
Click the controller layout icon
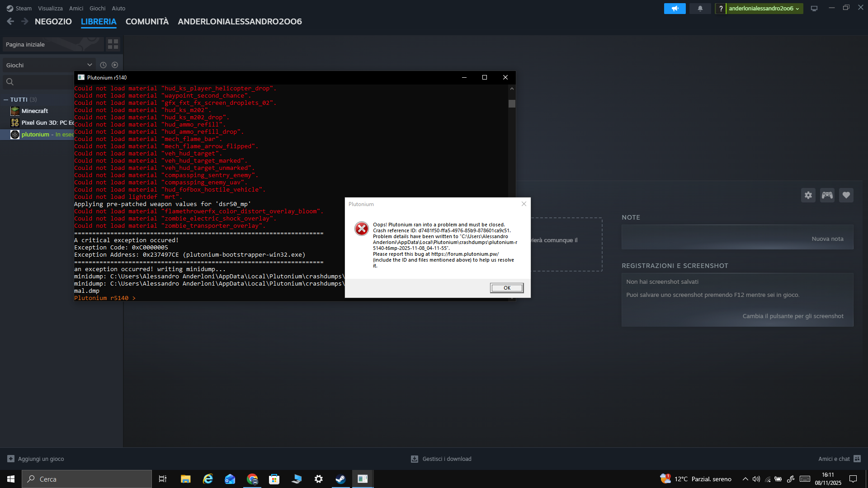827,195
